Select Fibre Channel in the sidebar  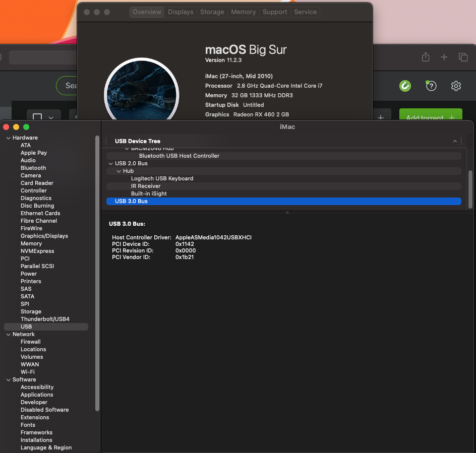pos(39,221)
